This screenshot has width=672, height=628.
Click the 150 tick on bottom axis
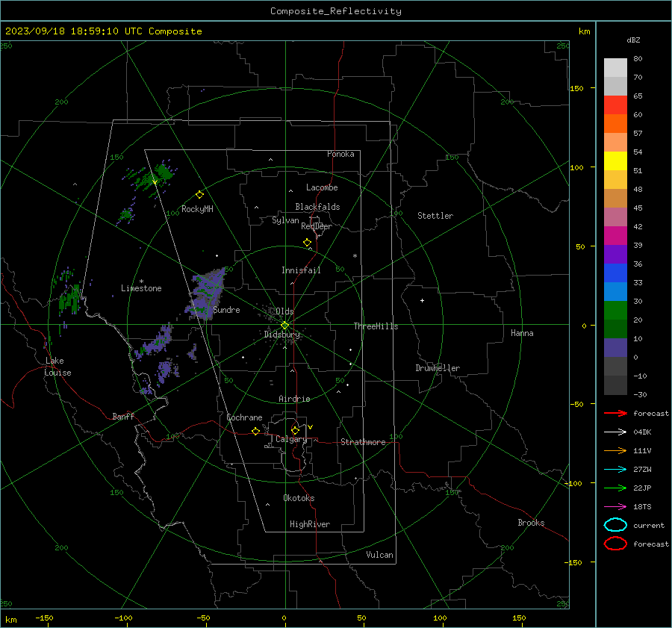point(519,618)
